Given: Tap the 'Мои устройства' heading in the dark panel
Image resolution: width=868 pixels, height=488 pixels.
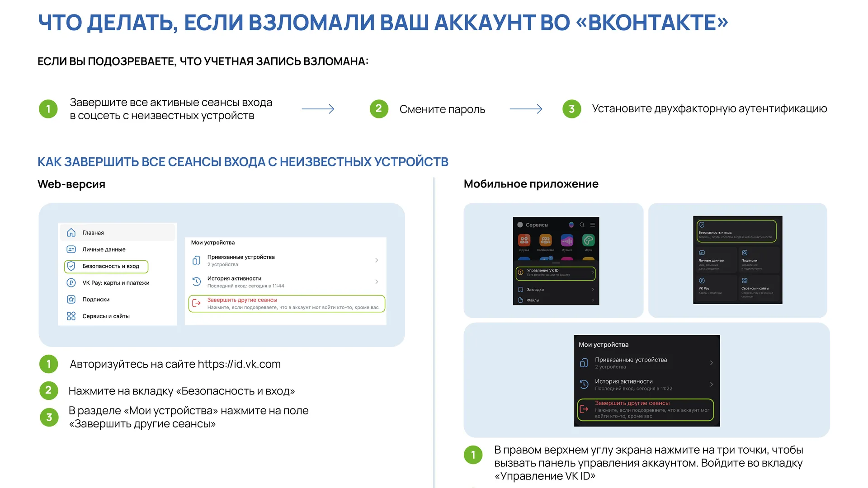Looking at the screenshot, I should (604, 345).
